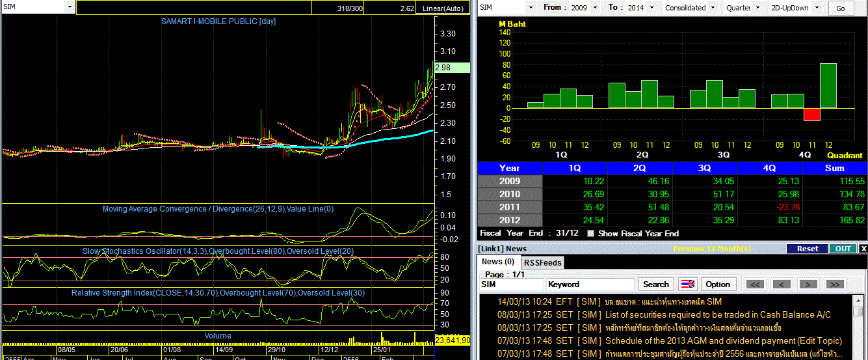Go to the next news page (>)
868x360 pixels.
point(808,284)
